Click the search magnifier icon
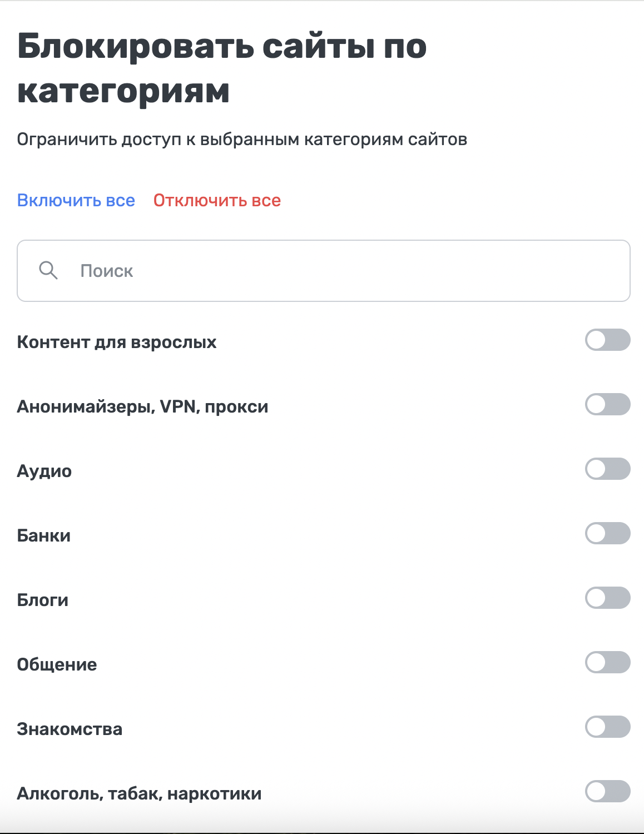The width and height of the screenshot is (644, 834). 49,271
